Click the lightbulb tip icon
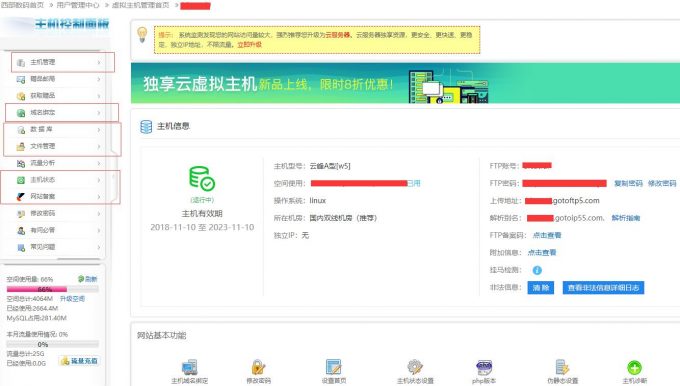 point(142,35)
